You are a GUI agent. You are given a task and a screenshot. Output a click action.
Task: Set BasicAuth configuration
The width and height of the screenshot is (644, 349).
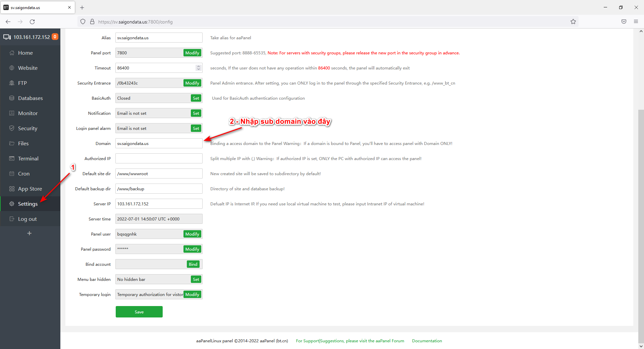coord(196,98)
